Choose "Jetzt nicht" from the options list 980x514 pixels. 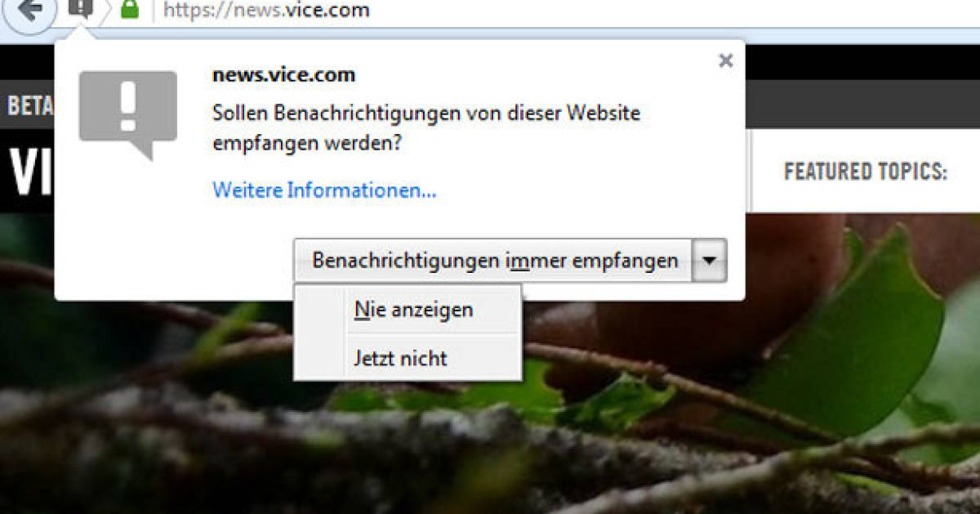(x=399, y=358)
